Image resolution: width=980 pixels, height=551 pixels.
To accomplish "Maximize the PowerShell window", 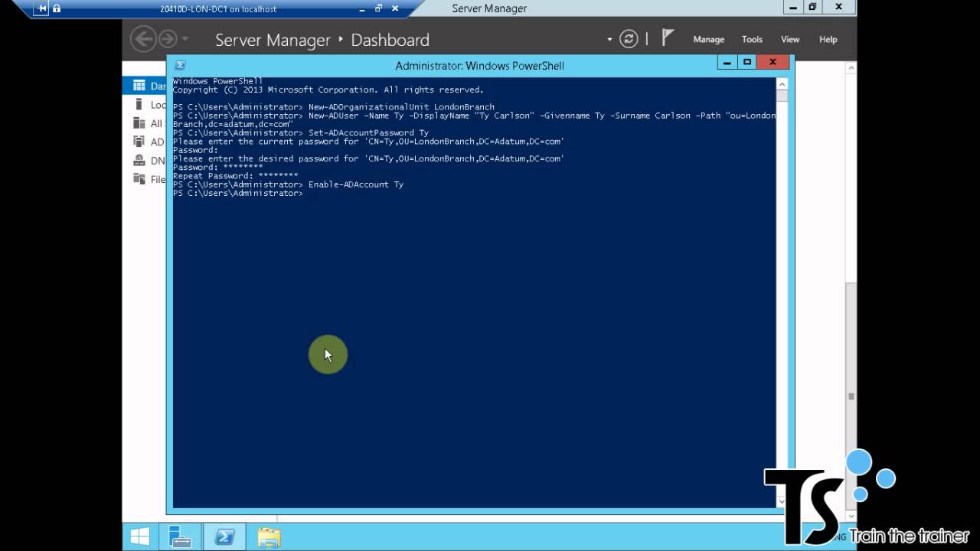I will (747, 62).
